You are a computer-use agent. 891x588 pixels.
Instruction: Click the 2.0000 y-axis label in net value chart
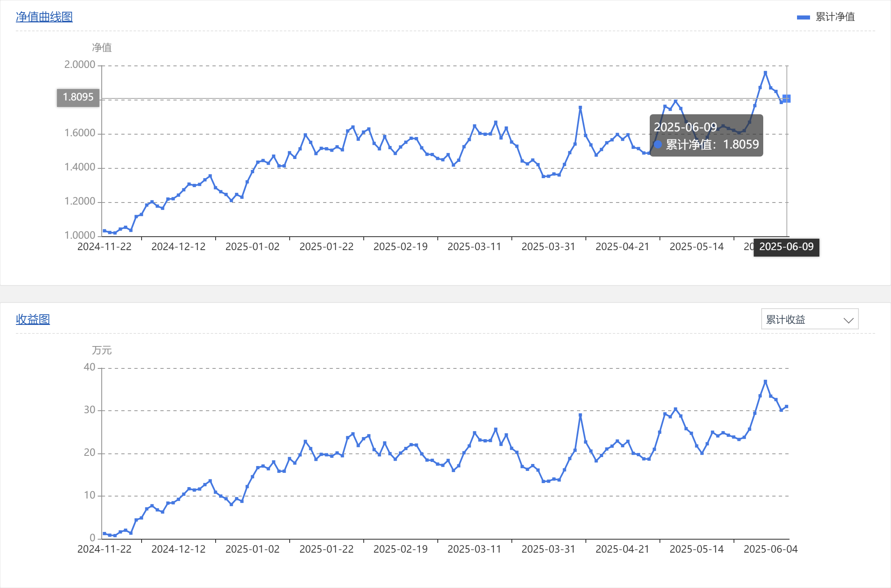(x=80, y=65)
